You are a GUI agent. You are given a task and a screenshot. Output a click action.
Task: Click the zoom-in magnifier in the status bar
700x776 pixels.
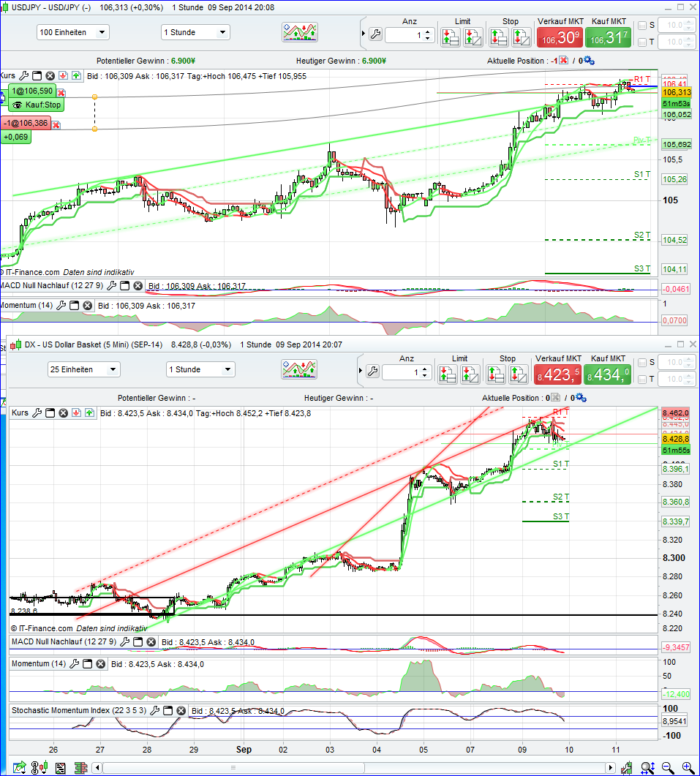pyautogui.click(x=686, y=768)
